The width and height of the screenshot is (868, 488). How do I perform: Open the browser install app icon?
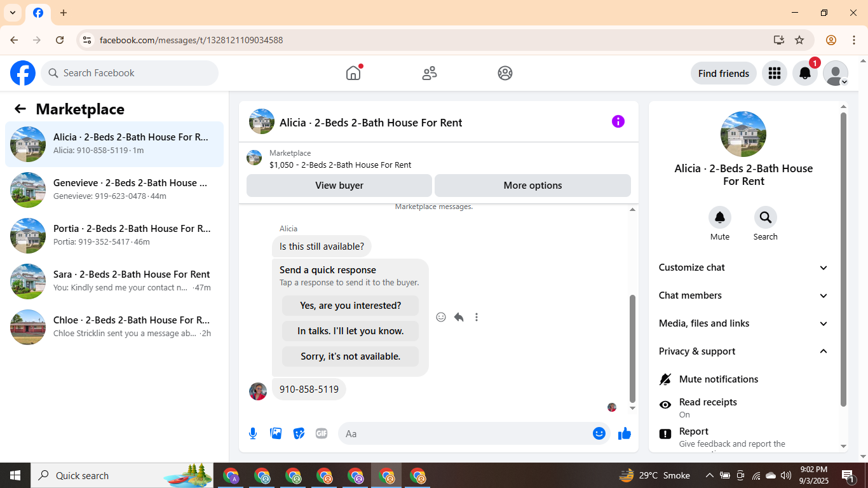pyautogui.click(x=779, y=40)
